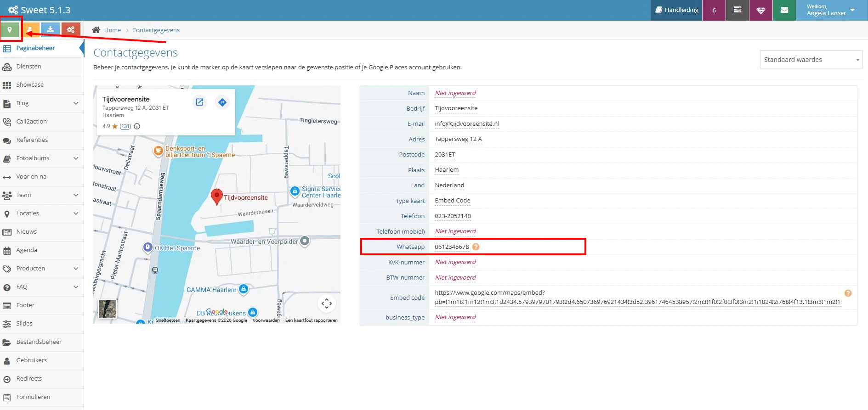Open Call2action in the sidebar
868x410 pixels.
pos(42,122)
